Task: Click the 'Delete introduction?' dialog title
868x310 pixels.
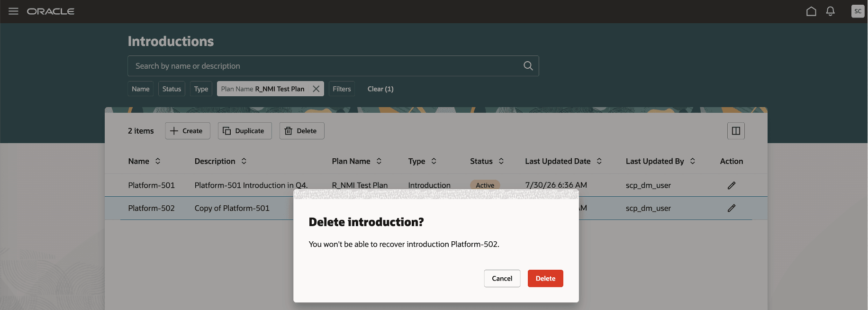Action: [366, 222]
